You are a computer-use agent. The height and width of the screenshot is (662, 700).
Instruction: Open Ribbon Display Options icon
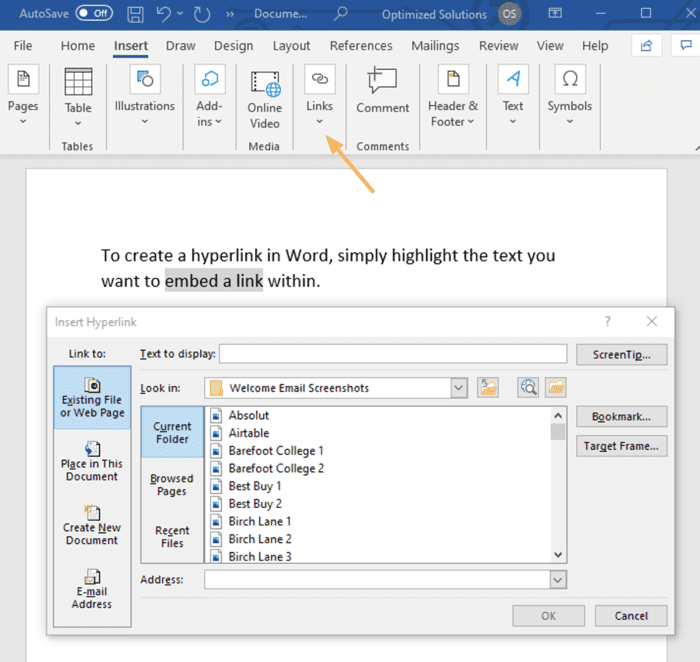555,13
